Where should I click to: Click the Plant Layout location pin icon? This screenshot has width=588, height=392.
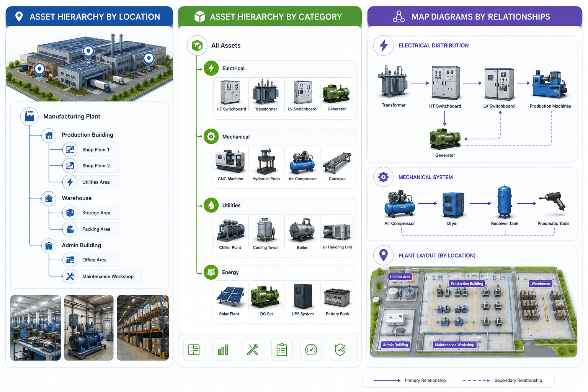(x=383, y=255)
